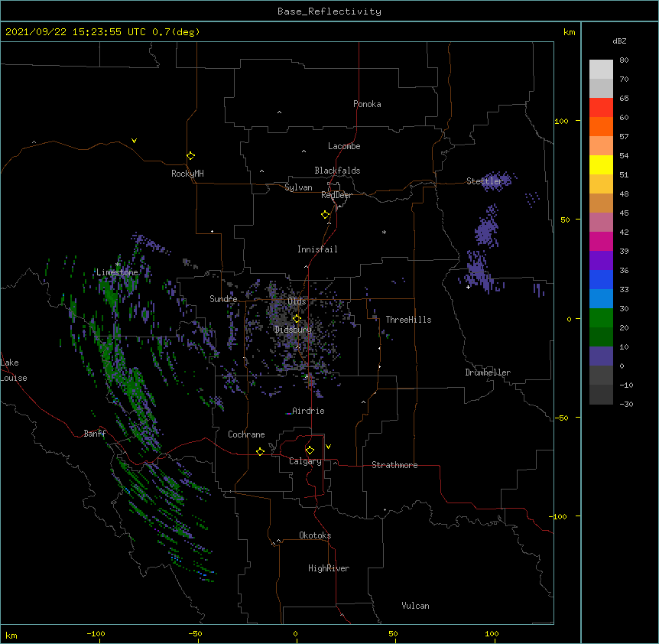Viewport: 659px width, 644px height.
Task: Select the Olds city label
Action: (x=297, y=301)
